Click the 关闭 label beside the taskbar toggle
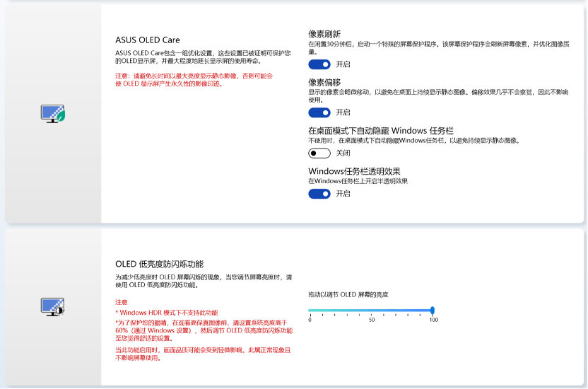The image size is (588, 389). point(343,153)
